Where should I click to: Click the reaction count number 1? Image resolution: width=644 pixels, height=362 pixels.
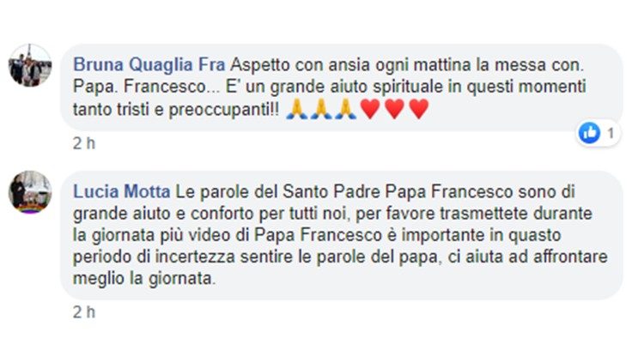coord(611,133)
